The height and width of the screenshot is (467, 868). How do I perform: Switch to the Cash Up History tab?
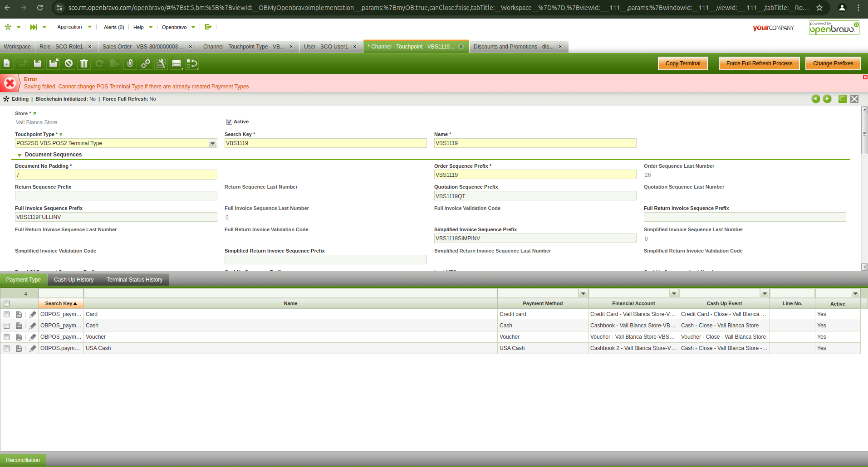pos(74,280)
